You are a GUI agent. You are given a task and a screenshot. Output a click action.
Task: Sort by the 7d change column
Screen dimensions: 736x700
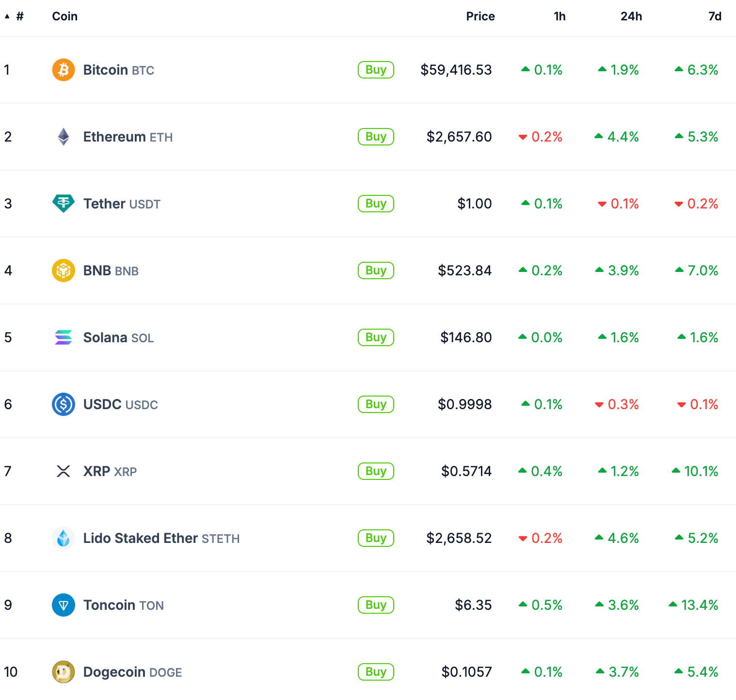[x=714, y=16]
